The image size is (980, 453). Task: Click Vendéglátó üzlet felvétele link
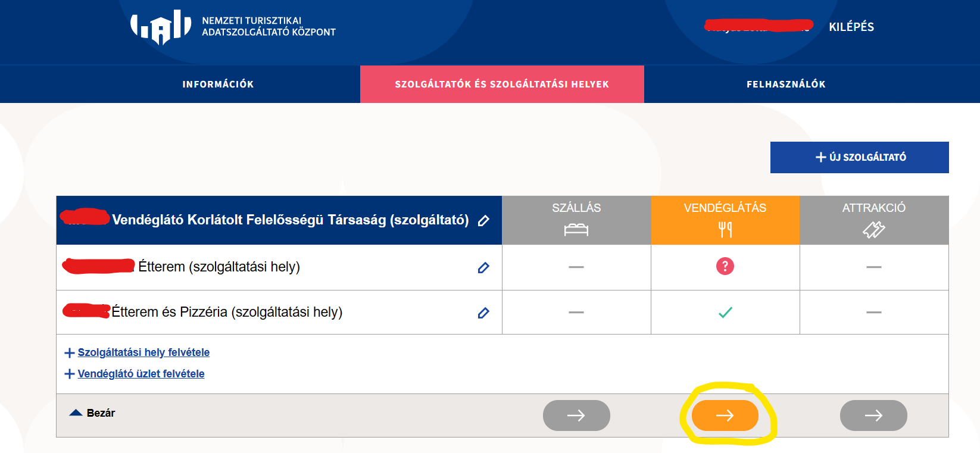click(x=141, y=374)
